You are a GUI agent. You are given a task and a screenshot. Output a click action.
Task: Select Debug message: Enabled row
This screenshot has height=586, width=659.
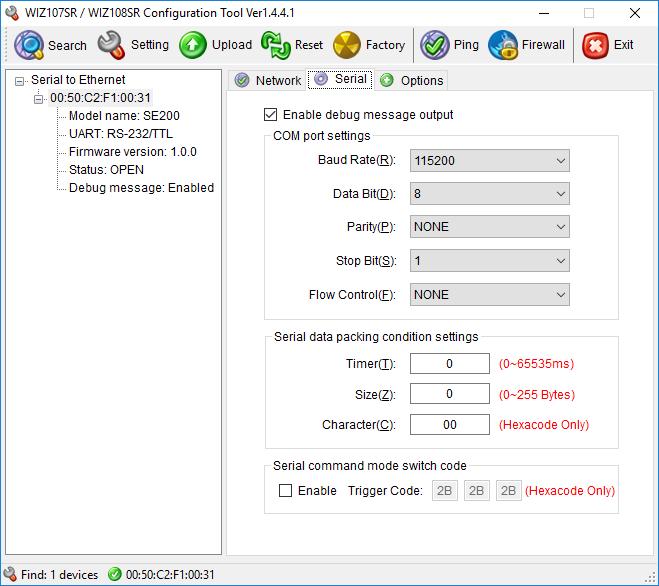pyautogui.click(x=141, y=187)
